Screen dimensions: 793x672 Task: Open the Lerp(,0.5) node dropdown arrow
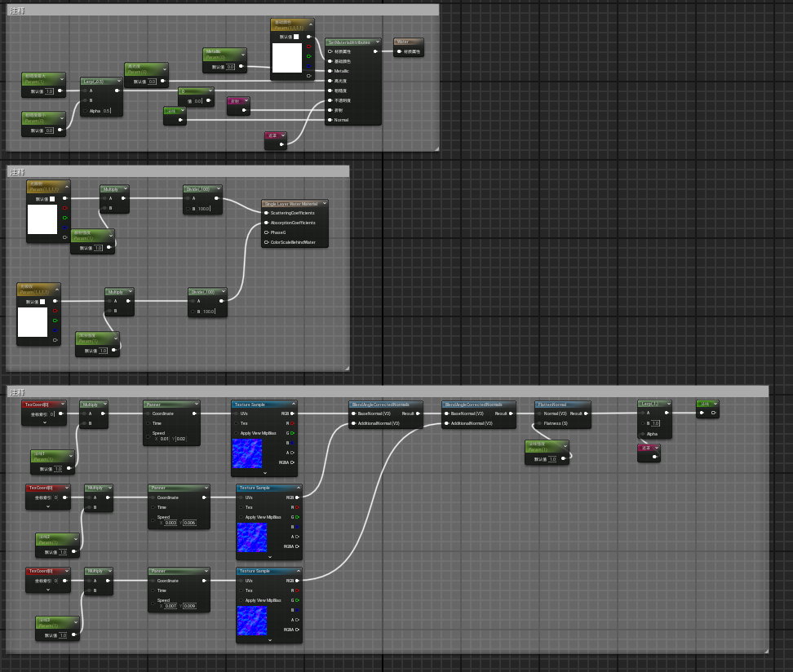pyautogui.click(x=119, y=81)
